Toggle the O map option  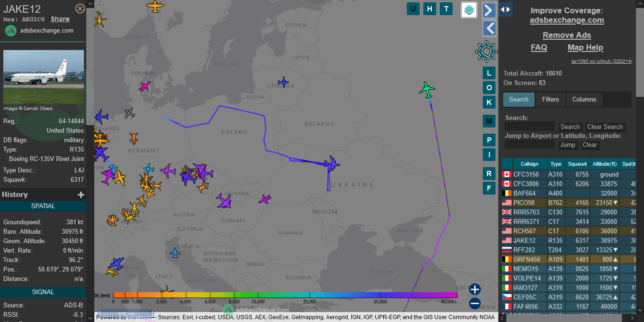489,88
